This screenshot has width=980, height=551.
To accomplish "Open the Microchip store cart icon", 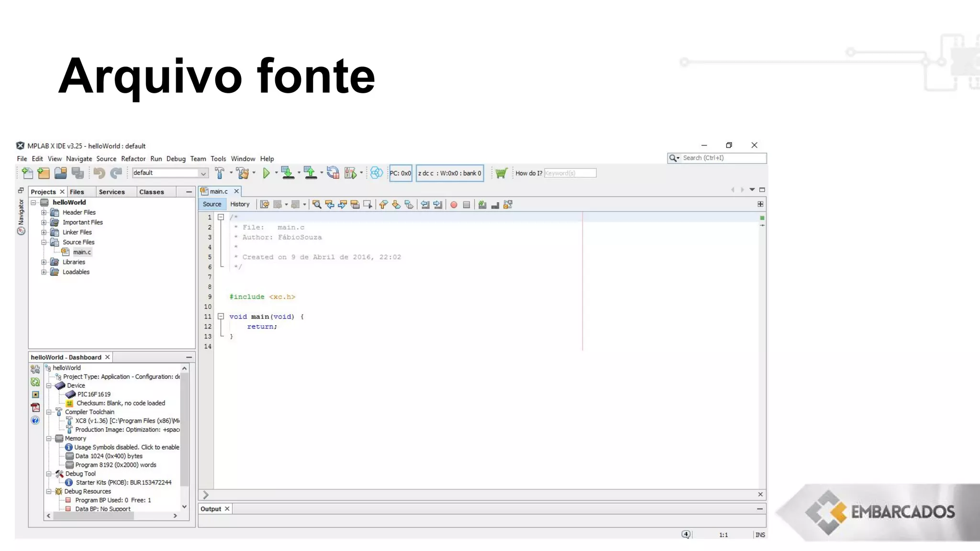I will pos(501,173).
